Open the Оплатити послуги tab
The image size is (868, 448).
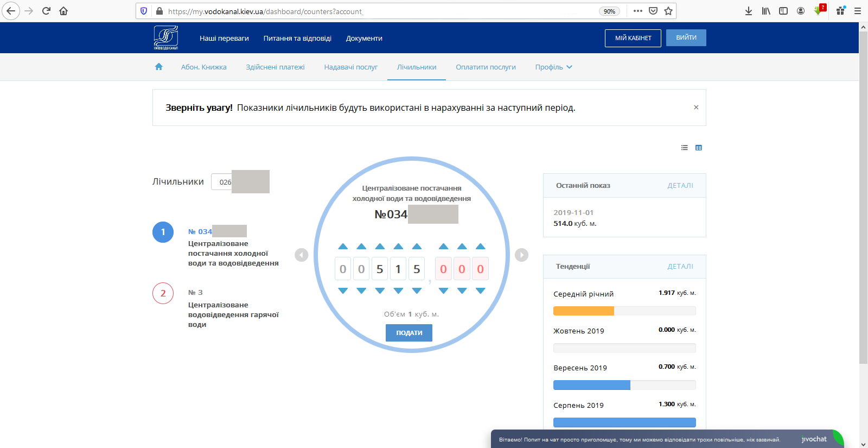pyautogui.click(x=486, y=67)
